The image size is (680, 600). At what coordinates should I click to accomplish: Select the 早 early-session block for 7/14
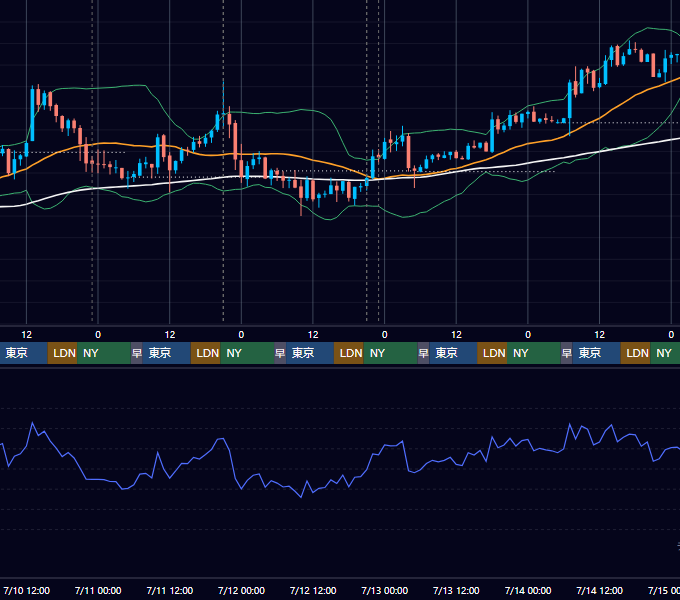coord(566,353)
